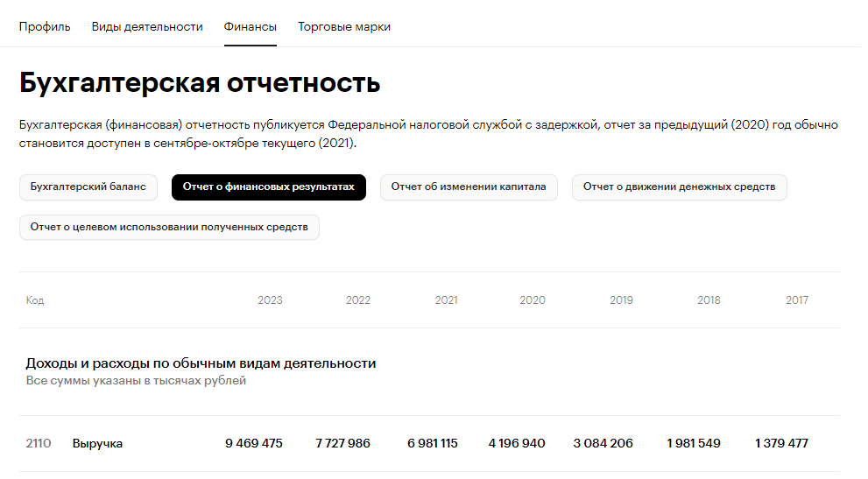This screenshot has width=868, height=479.
Task: View Отчет о движении денежных средств
Action: [679, 187]
